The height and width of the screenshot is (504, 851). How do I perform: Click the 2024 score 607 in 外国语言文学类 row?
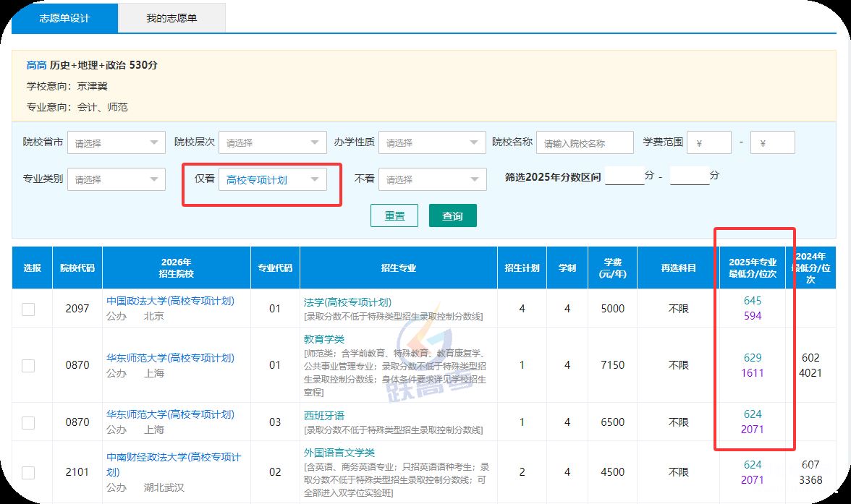810,464
